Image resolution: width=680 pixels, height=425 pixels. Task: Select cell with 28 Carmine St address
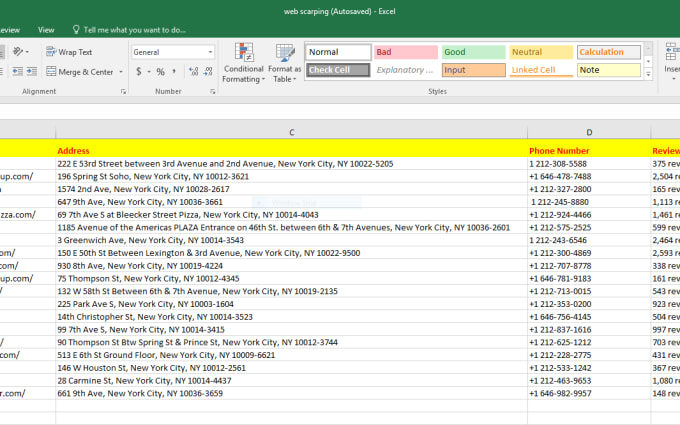[x=291, y=381]
